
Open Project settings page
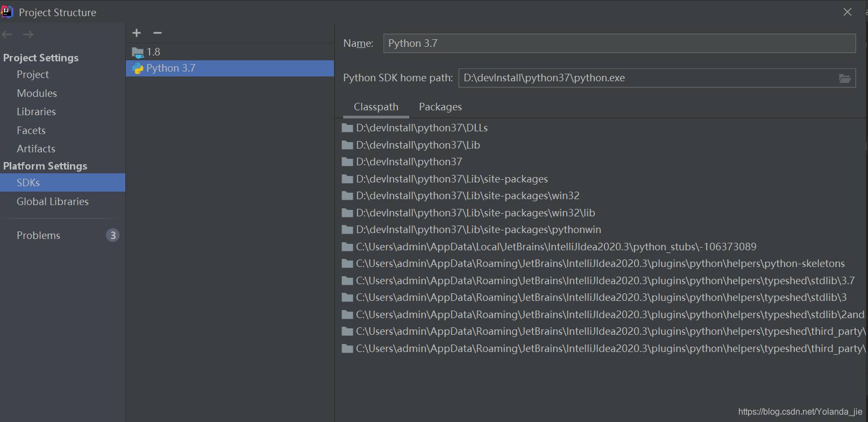click(x=33, y=74)
